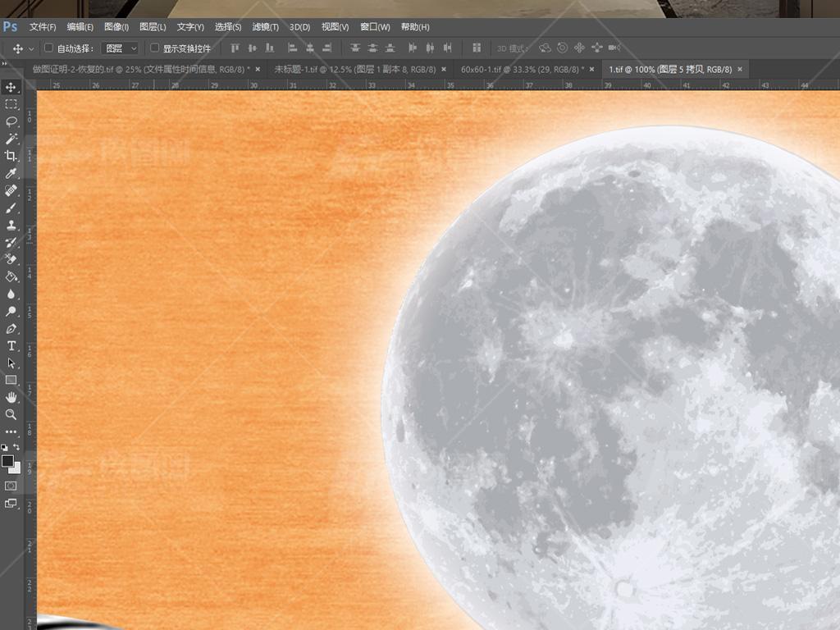Open the 图层(L) menu

[153, 27]
